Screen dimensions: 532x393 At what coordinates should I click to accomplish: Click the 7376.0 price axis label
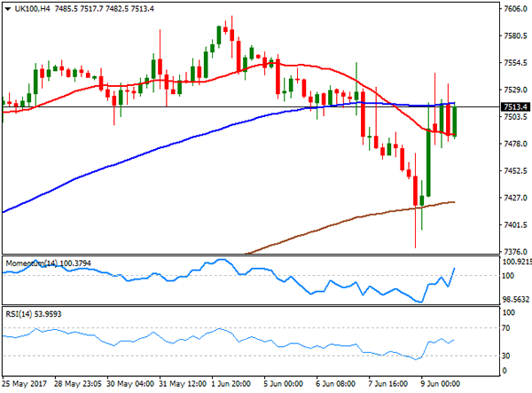point(515,252)
